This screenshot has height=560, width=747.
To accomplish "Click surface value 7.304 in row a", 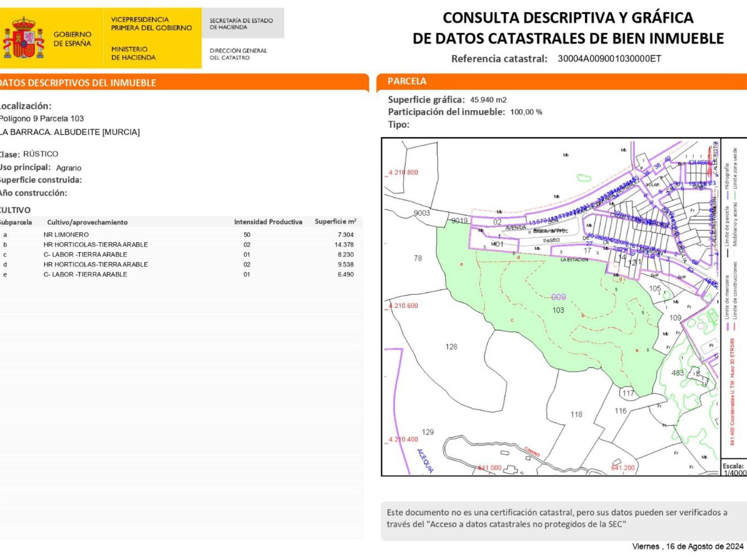I will 345,234.
